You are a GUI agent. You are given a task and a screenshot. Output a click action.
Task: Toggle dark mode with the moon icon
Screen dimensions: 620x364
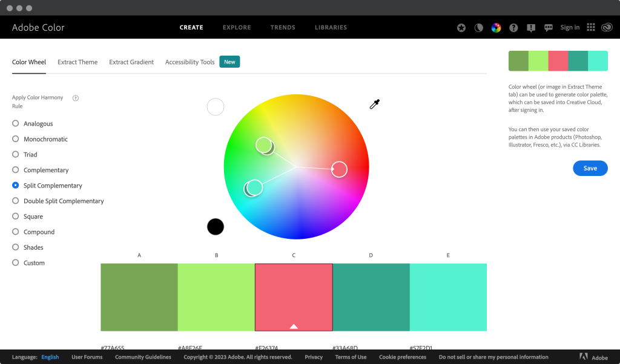pyautogui.click(x=478, y=27)
